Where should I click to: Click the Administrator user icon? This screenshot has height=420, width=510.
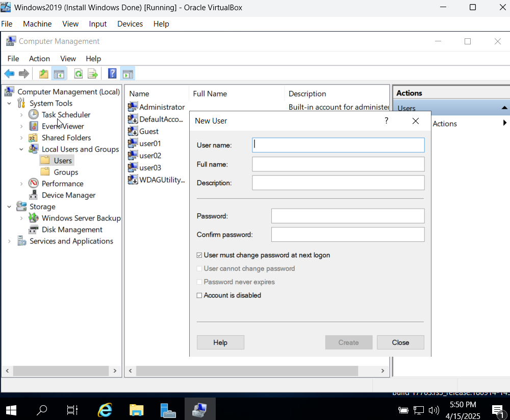pos(133,107)
